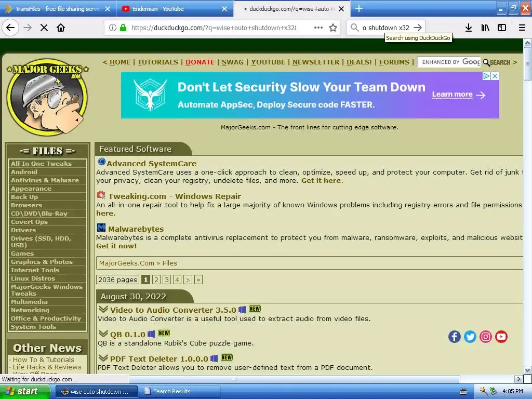Submit search with the arrow in search box
Image resolution: width=532 pixels, height=399 pixels.
pyautogui.click(x=418, y=28)
